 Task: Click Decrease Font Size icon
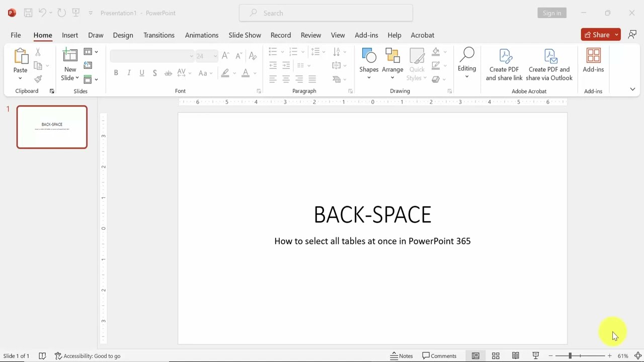pyautogui.click(x=238, y=56)
